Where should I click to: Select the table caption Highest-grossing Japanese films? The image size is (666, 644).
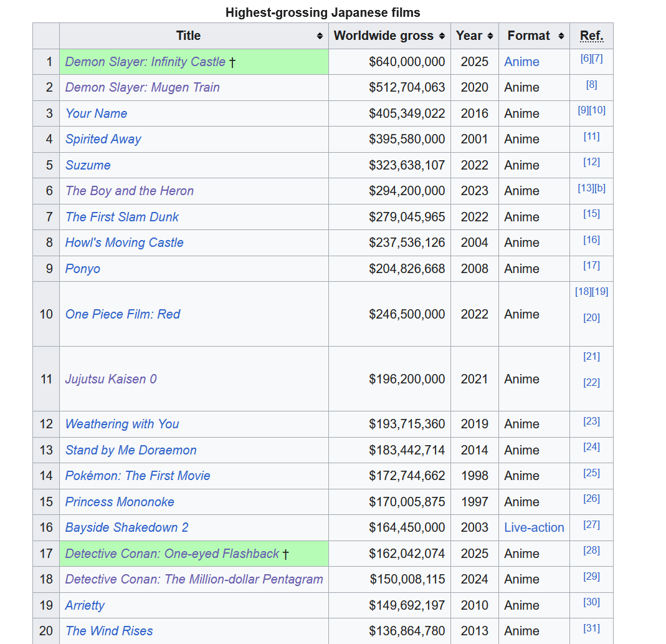tap(323, 12)
